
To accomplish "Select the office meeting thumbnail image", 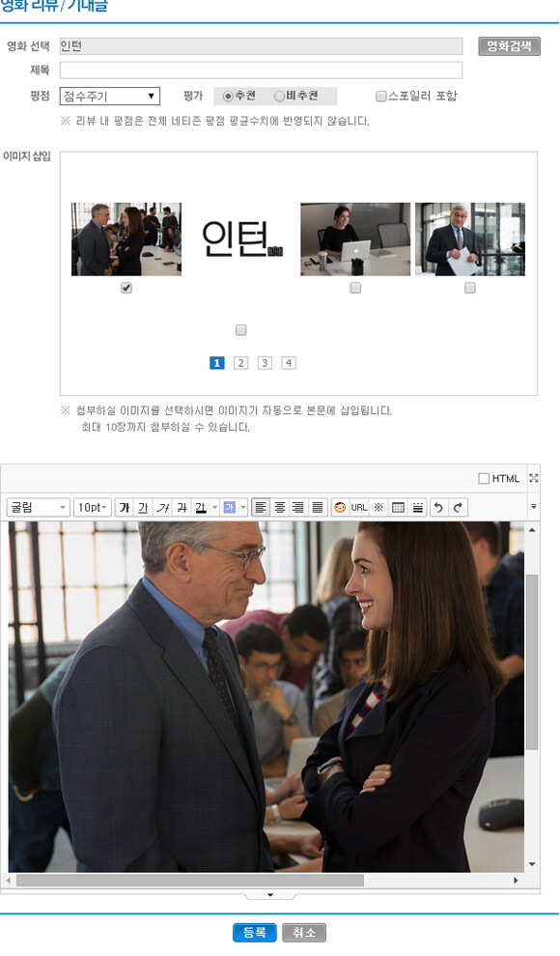I will click(x=126, y=239).
